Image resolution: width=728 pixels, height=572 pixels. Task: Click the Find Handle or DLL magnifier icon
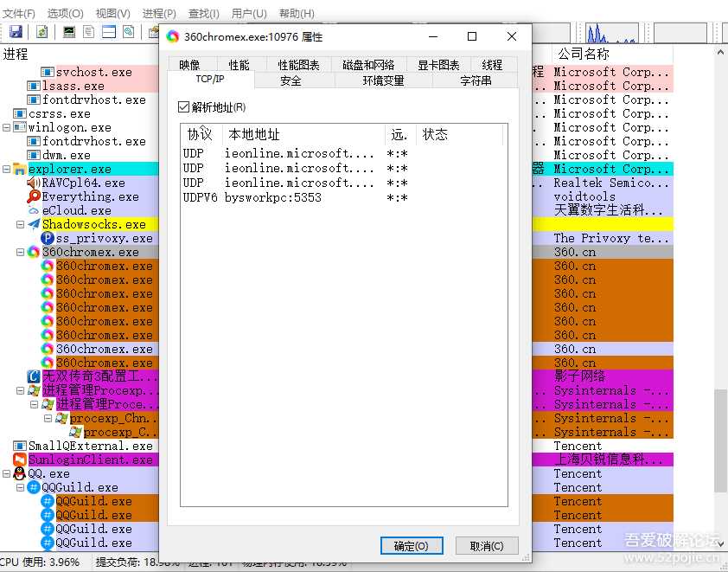point(128,32)
